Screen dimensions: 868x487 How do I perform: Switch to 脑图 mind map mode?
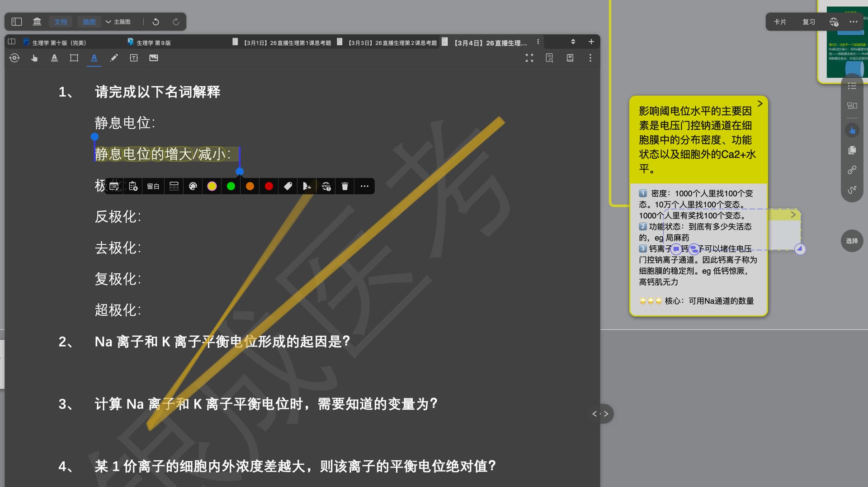[89, 22]
